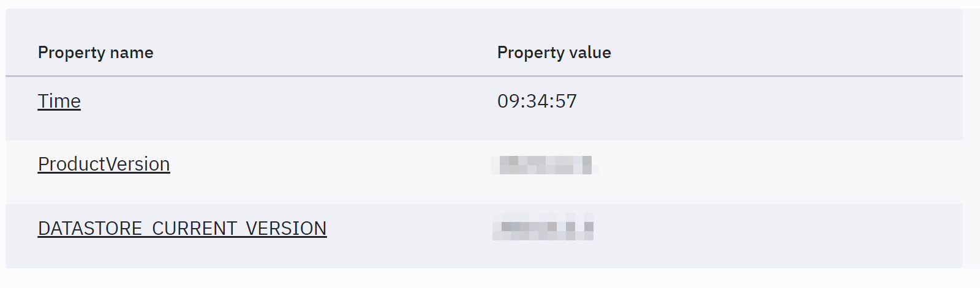
Task: Click the minutes digits 34 in the time
Action: [537, 102]
